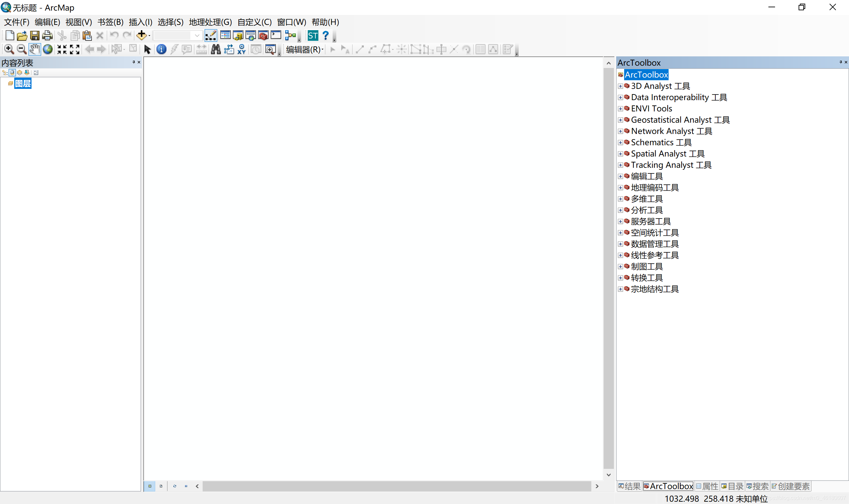This screenshot has width=849, height=504.
Task: Switch to Data View button at map bottom
Action: (x=150, y=486)
